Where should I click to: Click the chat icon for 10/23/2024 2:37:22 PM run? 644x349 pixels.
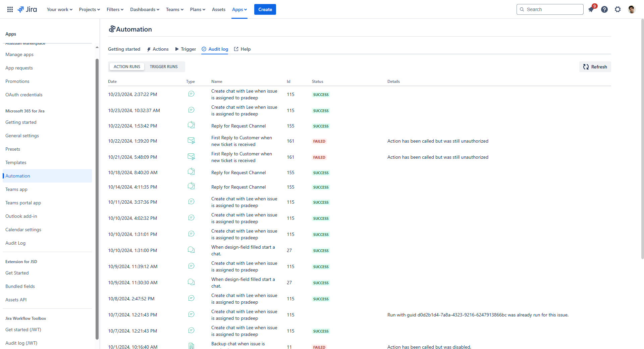click(191, 94)
